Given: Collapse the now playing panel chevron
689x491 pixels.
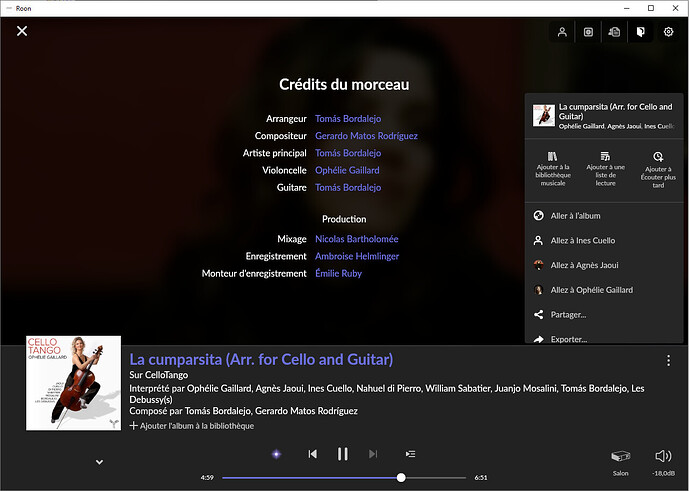Looking at the screenshot, I should click(x=100, y=462).
